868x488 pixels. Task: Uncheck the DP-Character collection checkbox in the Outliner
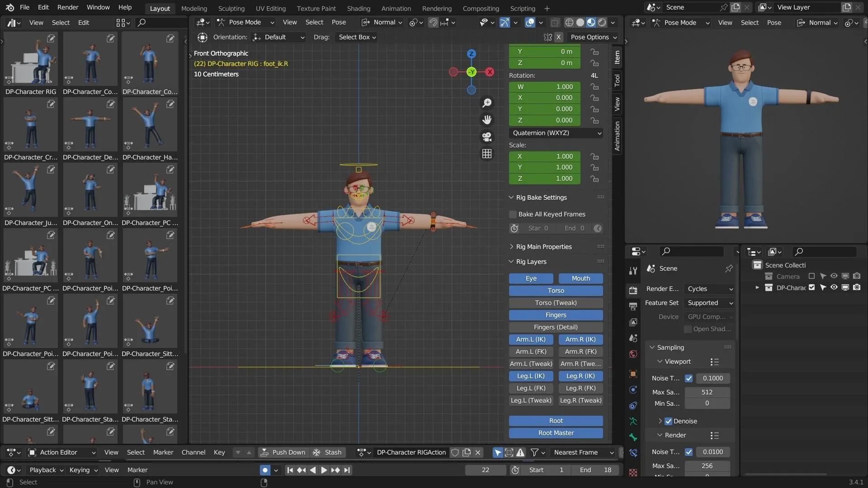[x=812, y=287]
